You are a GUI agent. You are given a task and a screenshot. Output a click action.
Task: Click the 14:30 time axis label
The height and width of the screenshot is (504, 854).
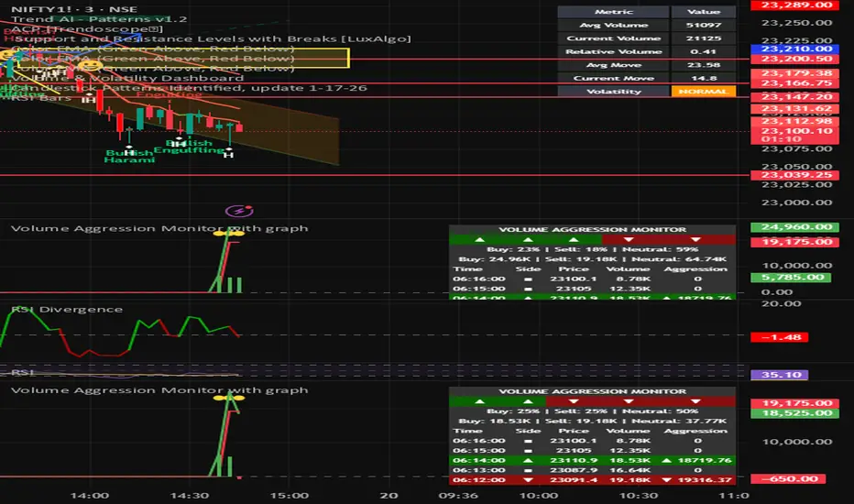pos(190,496)
